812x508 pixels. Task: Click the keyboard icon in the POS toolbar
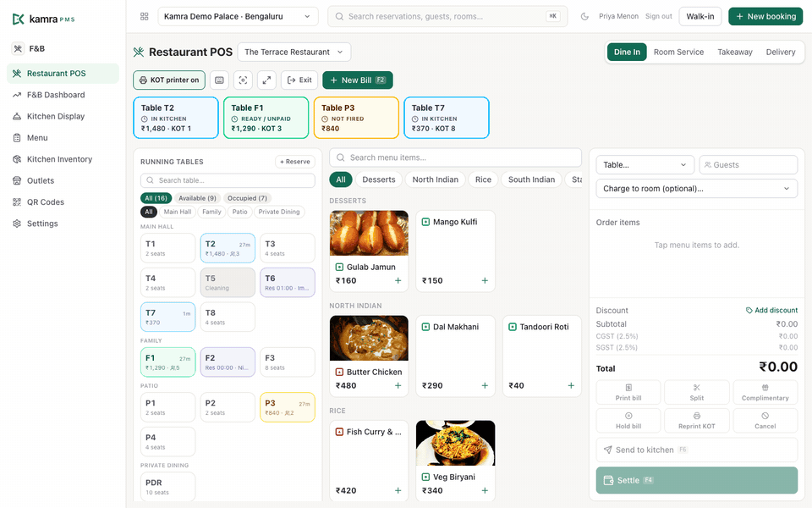coord(220,80)
